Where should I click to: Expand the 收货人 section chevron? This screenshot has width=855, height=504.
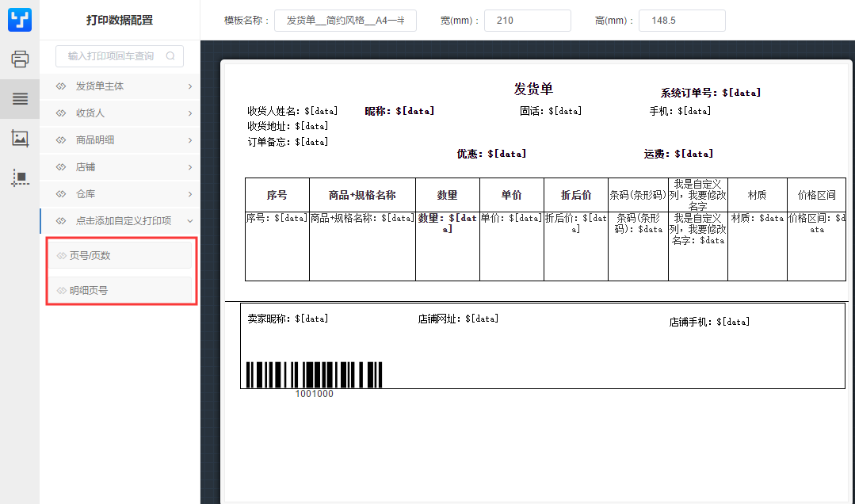[x=189, y=113]
